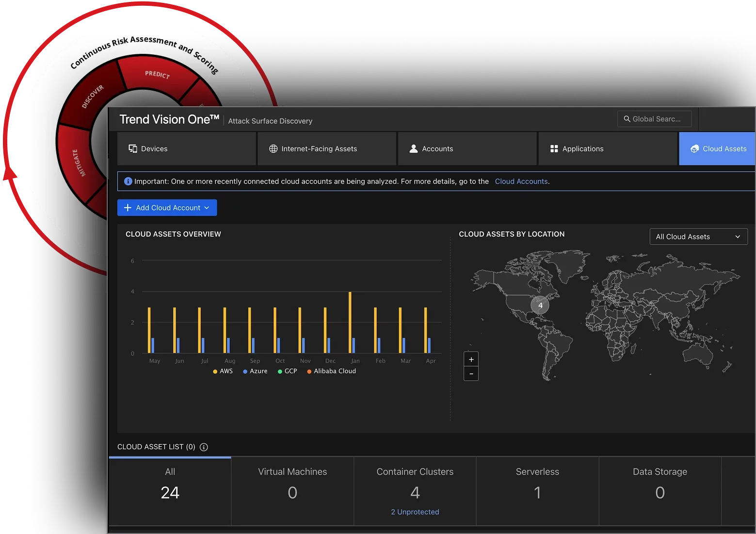Click the Internet-Facing Assets globe icon

click(273, 149)
